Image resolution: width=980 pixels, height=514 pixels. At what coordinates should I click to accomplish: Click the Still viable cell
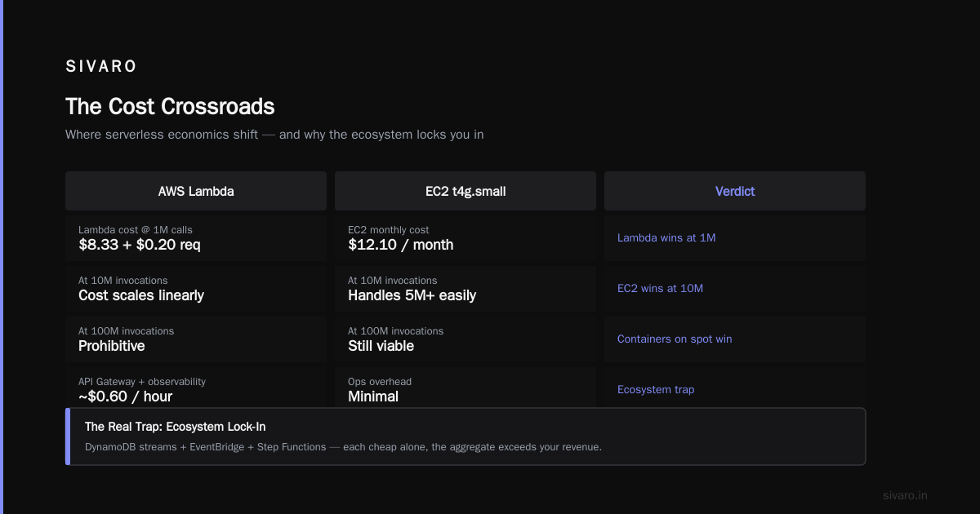point(465,339)
